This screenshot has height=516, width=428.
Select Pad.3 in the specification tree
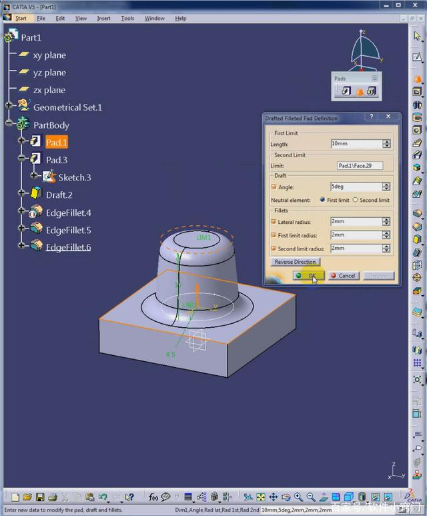click(x=57, y=160)
